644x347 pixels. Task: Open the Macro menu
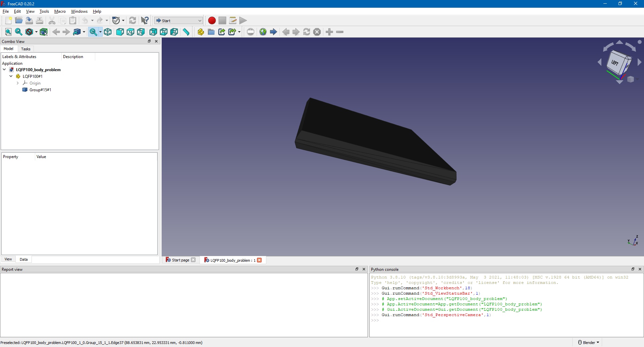tap(60, 11)
